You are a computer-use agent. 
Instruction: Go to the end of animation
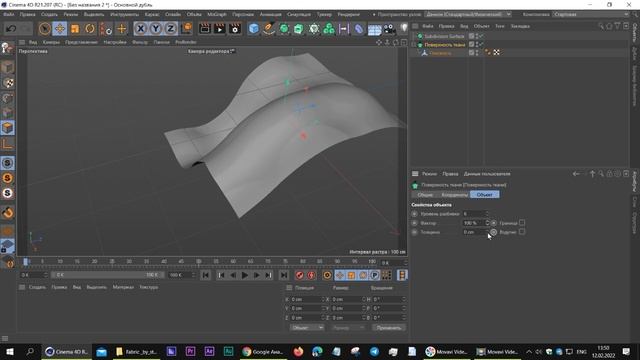coord(284,276)
